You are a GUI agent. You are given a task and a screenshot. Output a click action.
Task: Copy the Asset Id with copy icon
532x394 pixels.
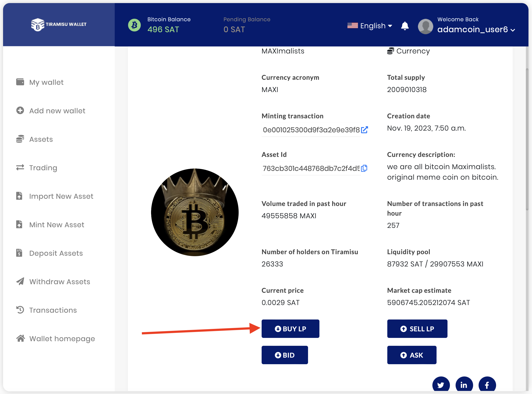click(x=364, y=168)
